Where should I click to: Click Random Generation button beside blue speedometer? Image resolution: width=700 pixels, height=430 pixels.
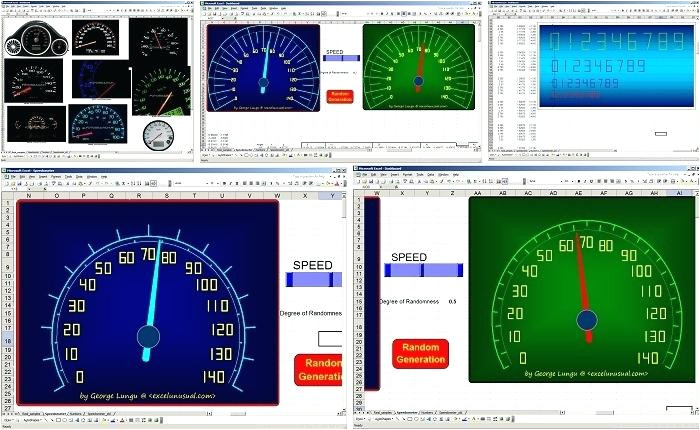point(319,369)
